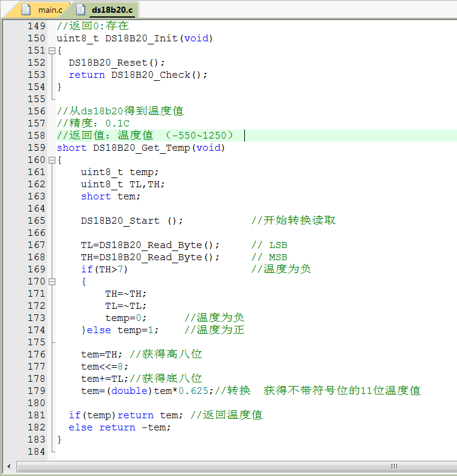Click line number 184 in the margin
This screenshot has height=476, width=457.
[36, 452]
